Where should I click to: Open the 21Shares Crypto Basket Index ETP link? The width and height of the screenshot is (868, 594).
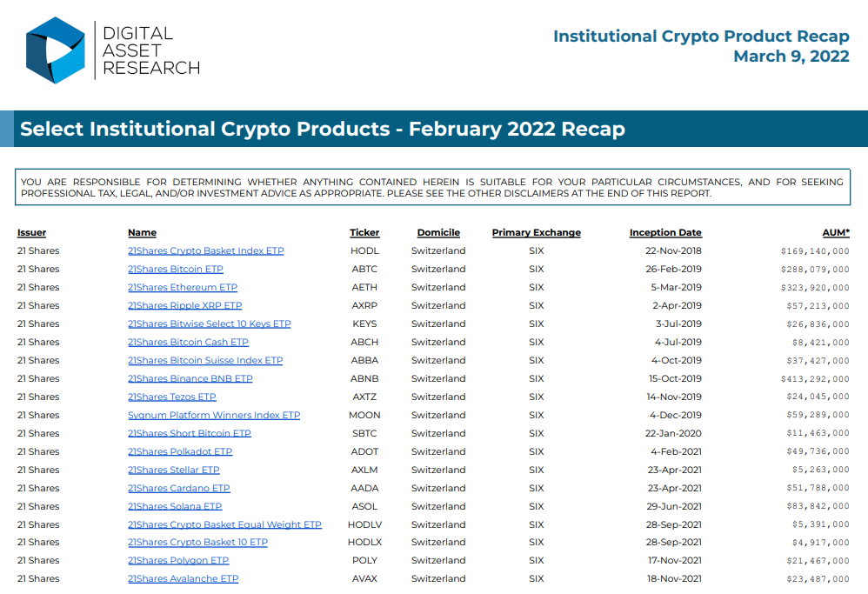pyautogui.click(x=205, y=250)
